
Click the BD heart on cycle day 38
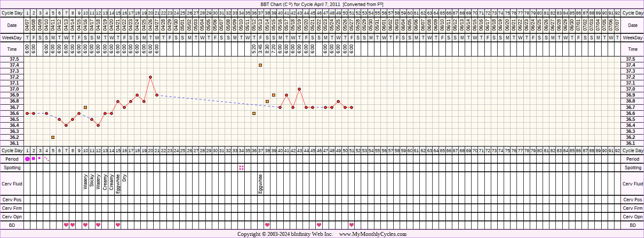pos(267,225)
